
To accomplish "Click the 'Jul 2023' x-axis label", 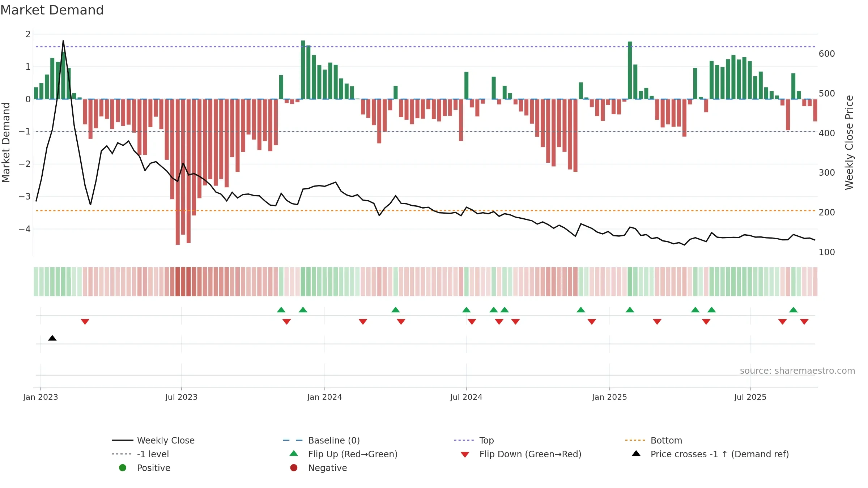I will (181, 397).
